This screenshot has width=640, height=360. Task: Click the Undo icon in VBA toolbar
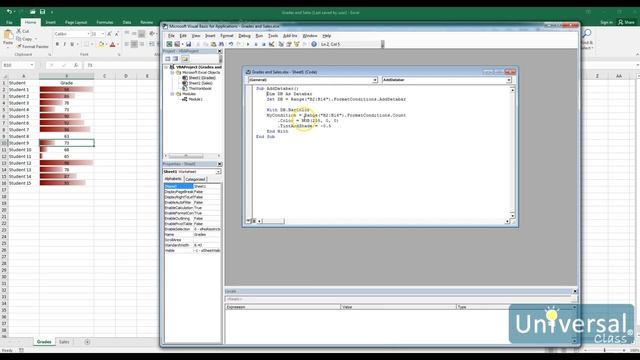[231, 44]
